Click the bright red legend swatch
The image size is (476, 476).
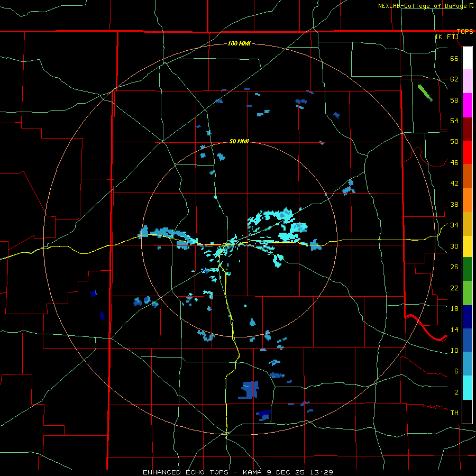(x=467, y=152)
